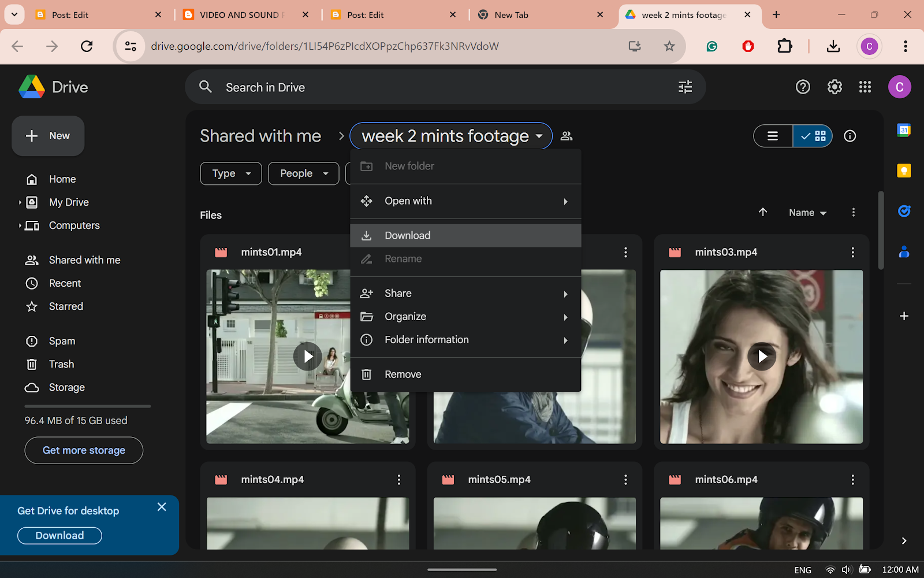Click the taskbar volume icon
Image resolution: width=924 pixels, height=578 pixels.
(847, 570)
